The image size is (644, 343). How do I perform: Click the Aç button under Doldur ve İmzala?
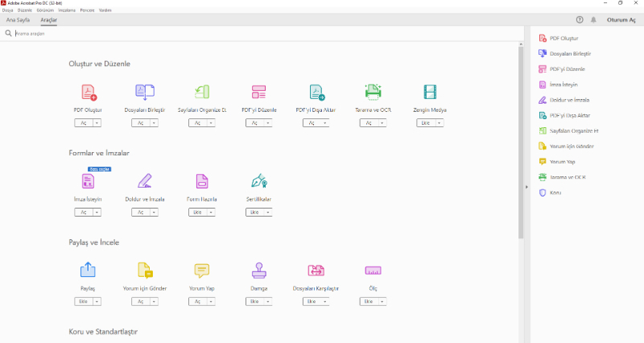click(x=140, y=212)
